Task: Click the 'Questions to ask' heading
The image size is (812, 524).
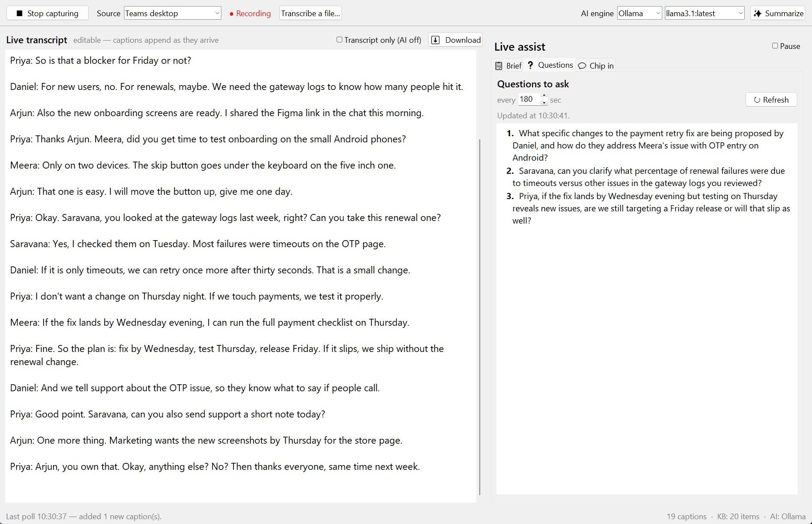Action: (x=533, y=84)
